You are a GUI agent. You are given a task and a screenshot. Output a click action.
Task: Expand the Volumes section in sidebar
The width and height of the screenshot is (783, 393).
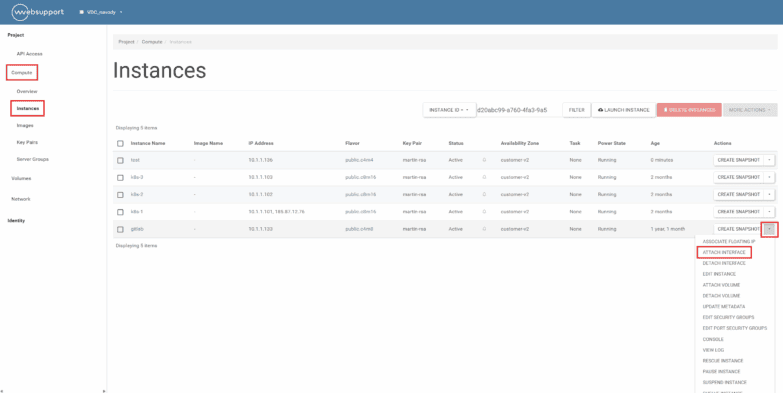(21, 178)
